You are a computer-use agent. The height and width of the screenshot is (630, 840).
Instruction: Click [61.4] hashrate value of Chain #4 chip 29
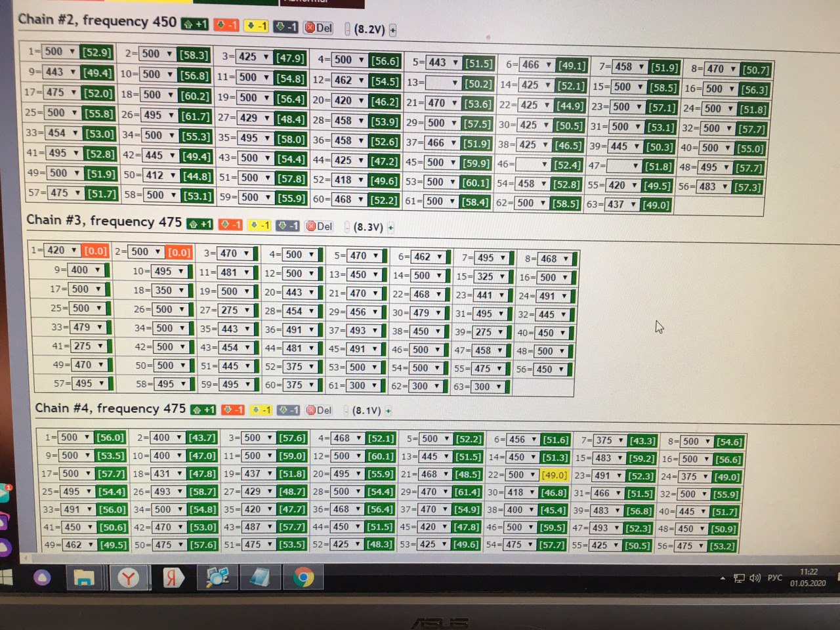click(467, 492)
